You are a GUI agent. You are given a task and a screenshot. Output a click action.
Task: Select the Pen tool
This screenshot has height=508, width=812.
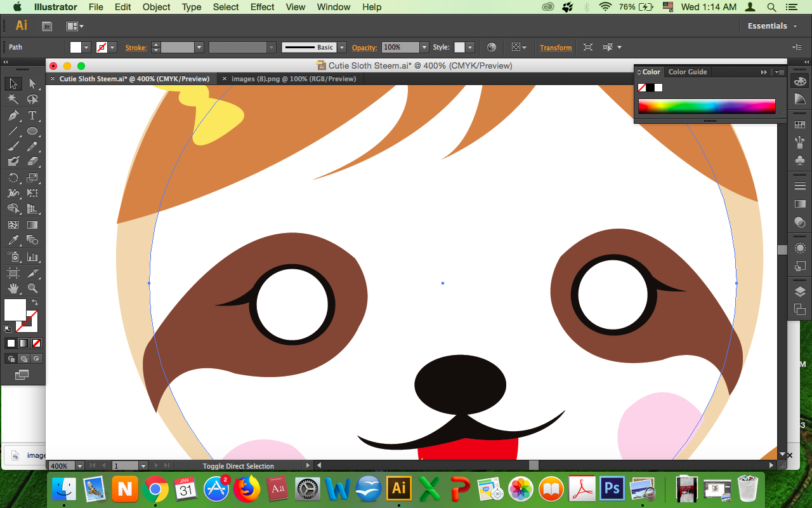tap(13, 116)
